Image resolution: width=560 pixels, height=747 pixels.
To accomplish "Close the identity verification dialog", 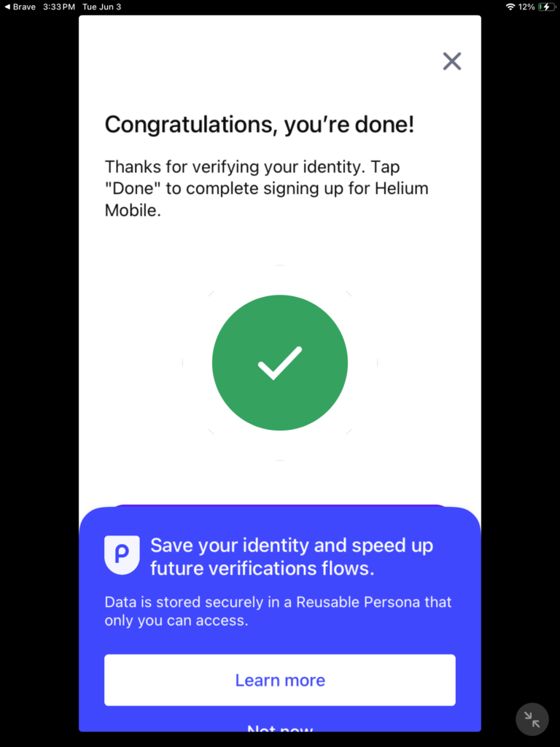I will coord(452,61).
